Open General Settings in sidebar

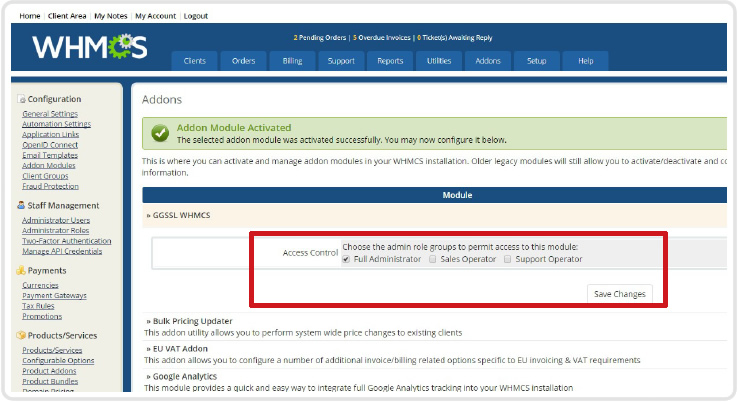click(50, 114)
